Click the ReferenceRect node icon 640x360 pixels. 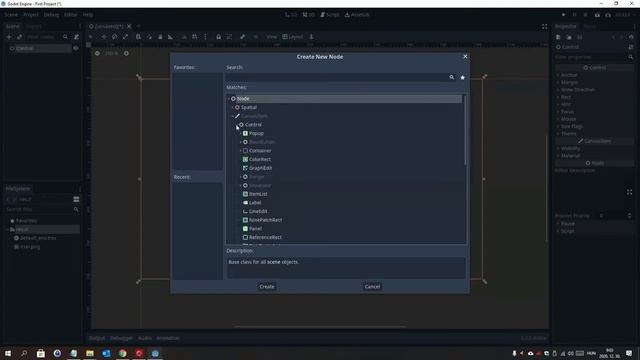point(245,237)
